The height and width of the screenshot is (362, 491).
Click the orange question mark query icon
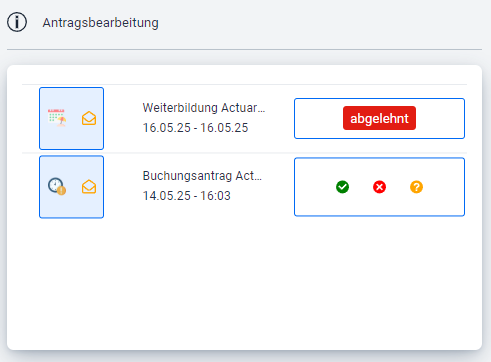pos(416,187)
